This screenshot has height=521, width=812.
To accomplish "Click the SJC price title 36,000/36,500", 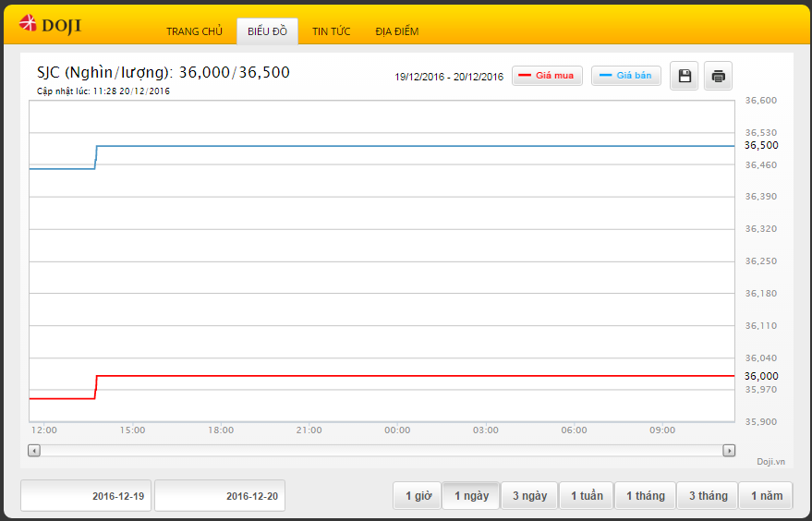I will pos(164,72).
